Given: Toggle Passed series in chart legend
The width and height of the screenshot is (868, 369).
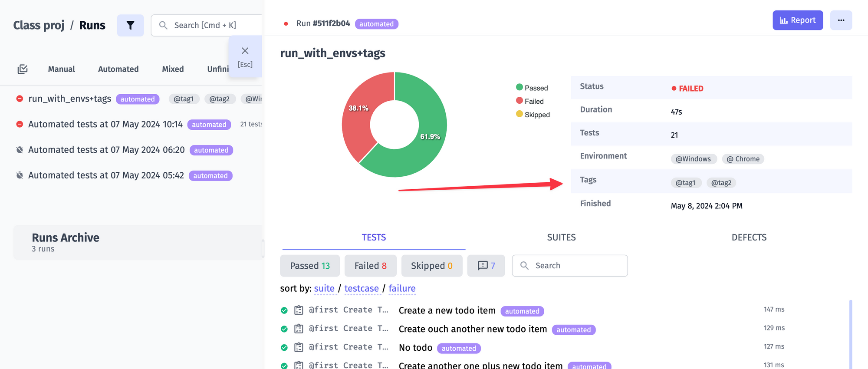Looking at the screenshot, I should 532,88.
